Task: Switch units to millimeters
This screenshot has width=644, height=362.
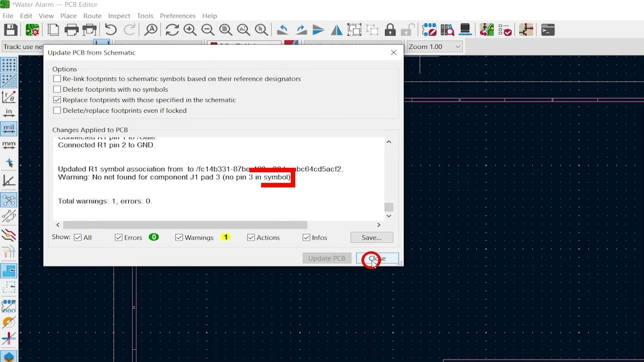Action: [9, 145]
